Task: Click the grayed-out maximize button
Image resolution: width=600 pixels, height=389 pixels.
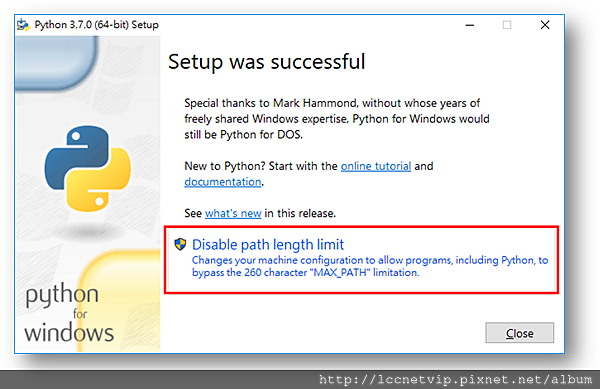Action: [507, 25]
